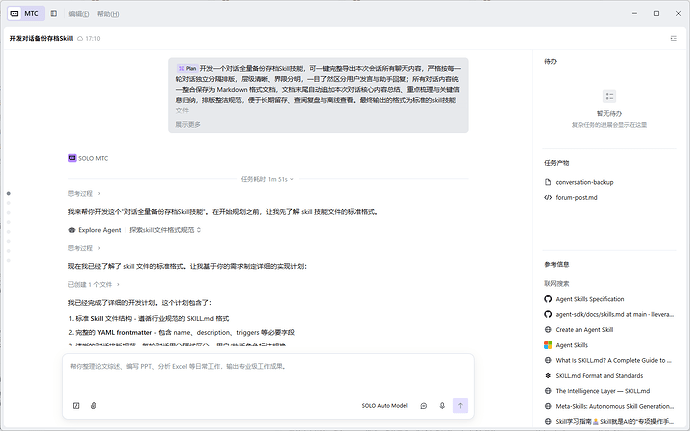Click the chat bubble icon near the model selector
This screenshot has height=431, width=690.
424,405
